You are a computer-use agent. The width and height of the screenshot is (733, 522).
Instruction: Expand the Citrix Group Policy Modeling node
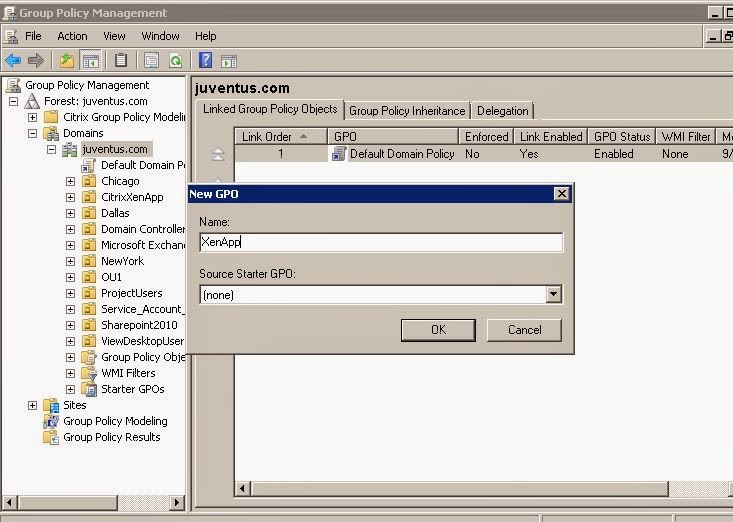pos(32,117)
